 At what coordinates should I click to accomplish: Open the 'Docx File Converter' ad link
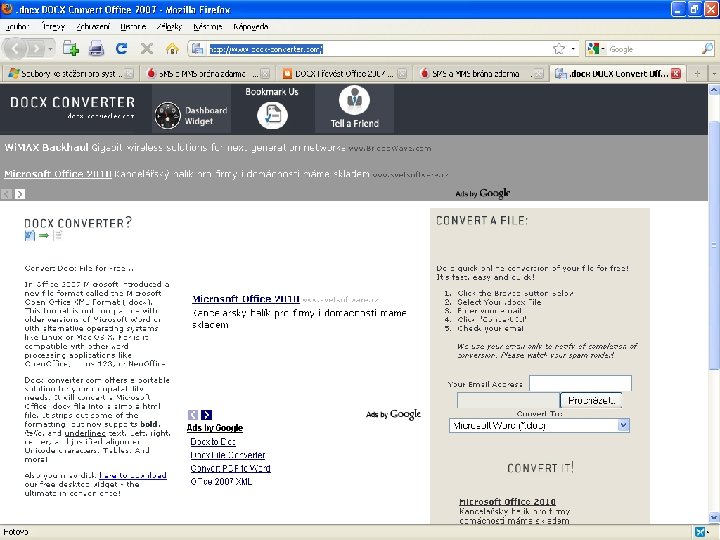(x=228, y=455)
